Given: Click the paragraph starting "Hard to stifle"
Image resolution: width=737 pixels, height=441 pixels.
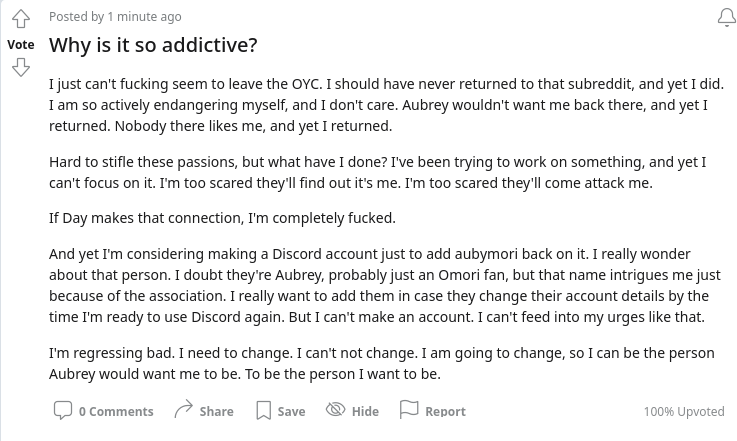Looking at the screenshot, I should [x=377, y=172].
